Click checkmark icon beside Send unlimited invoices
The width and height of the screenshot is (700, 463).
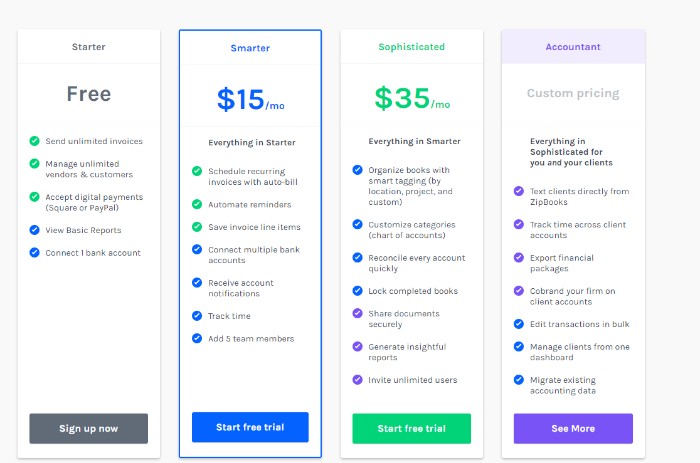click(35, 141)
